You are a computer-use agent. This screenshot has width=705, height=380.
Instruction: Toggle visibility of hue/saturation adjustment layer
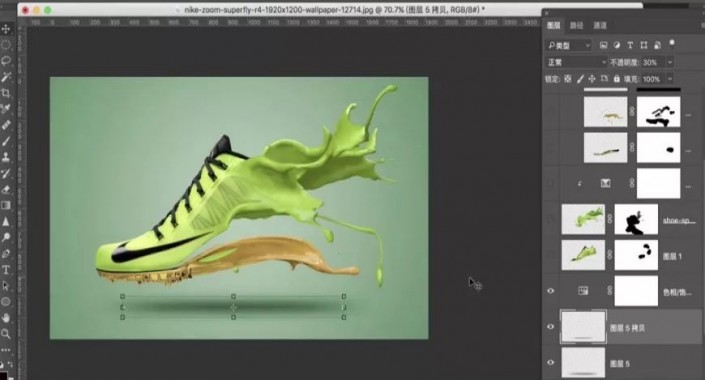pyautogui.click(x=550, y=291)
